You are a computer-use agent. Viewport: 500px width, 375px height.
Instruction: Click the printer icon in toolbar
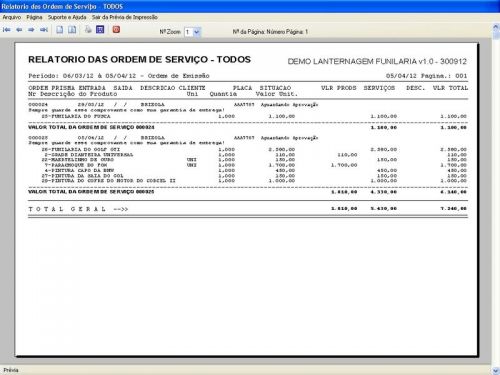click(x=88, y=30)
